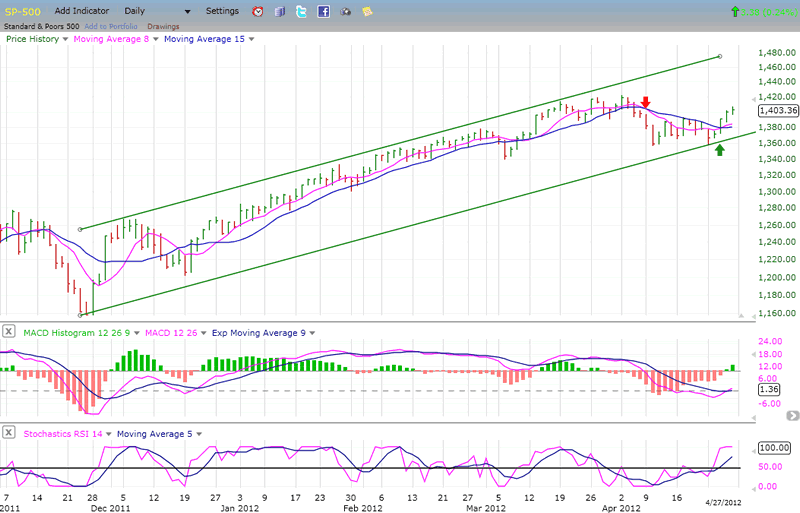Share chart via Twitter icon

click(x=301, y=12)
